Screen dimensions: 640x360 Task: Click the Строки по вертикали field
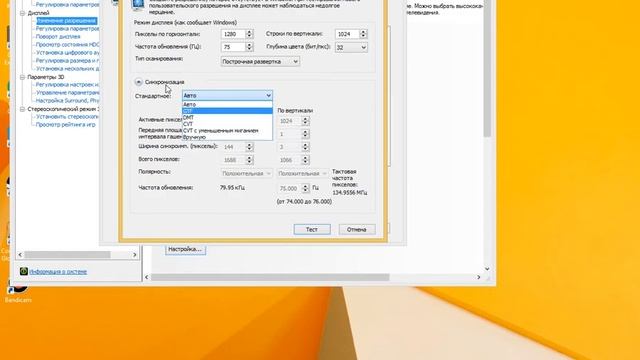tap(347, 34)
